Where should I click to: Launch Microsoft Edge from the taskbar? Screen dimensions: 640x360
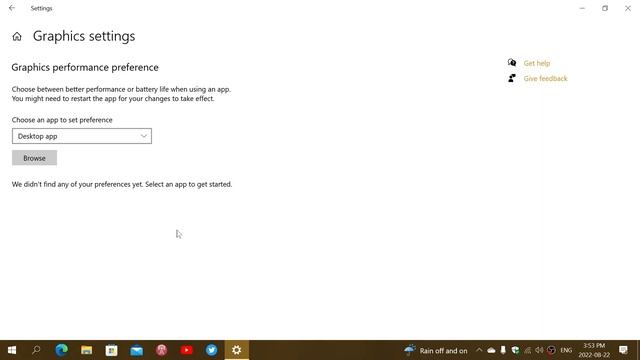pos(62,350)
